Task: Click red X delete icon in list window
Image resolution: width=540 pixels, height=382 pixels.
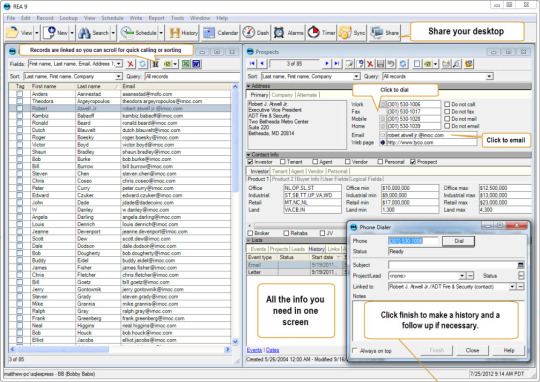Action: (130, 64)
